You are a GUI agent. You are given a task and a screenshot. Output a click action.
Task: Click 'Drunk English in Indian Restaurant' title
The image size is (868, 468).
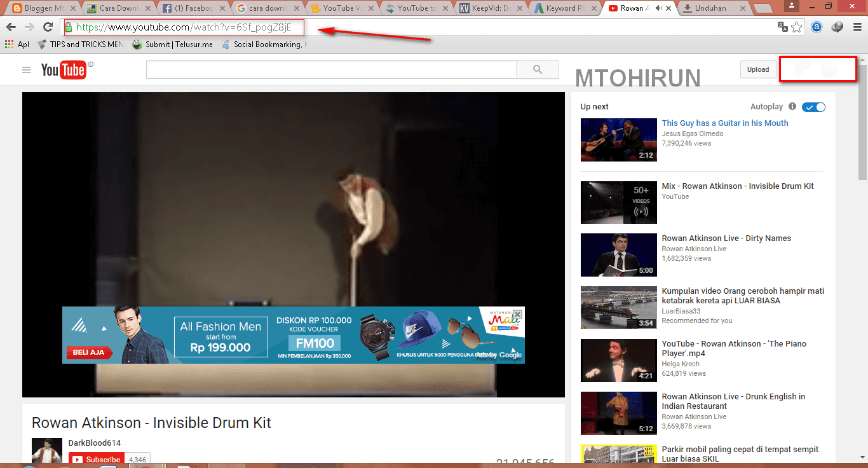pos(733,401)
